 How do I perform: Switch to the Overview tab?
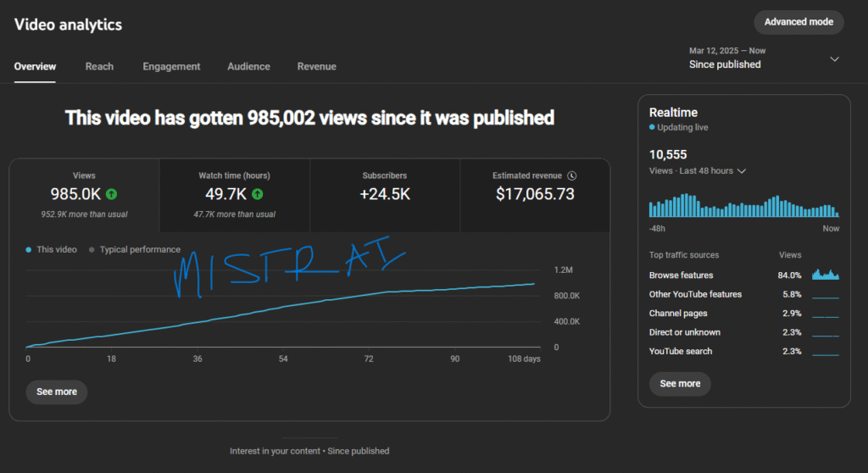tap(35, 66)
